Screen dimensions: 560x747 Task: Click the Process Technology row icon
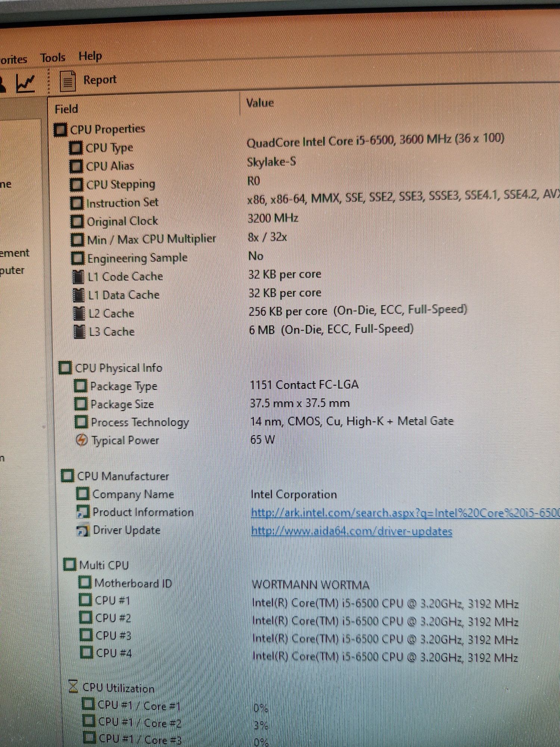(x=81, y=422)
